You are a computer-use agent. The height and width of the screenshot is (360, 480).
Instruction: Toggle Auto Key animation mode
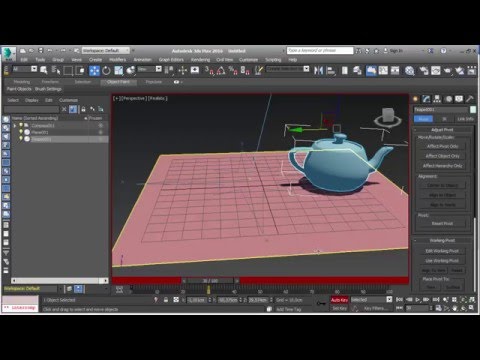pyautogui.click(x=339, y=300)
